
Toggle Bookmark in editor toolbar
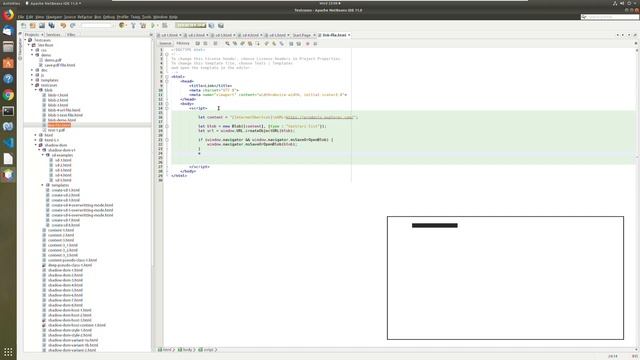(282, 43)
